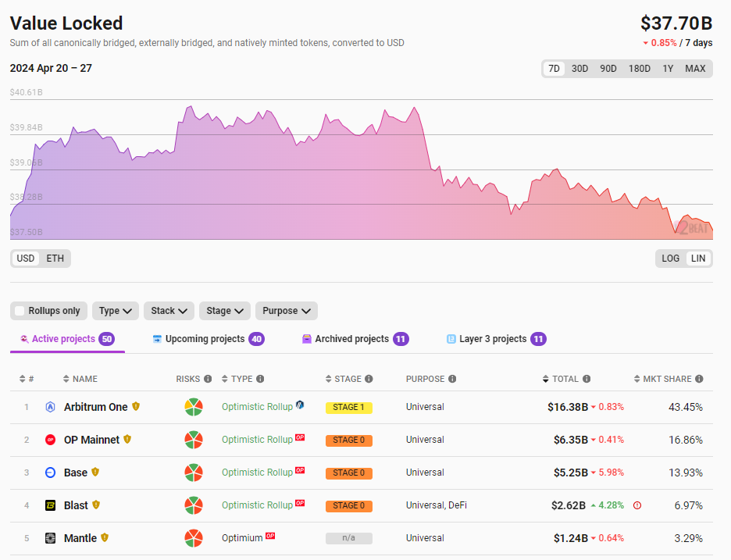Switch value display to ETH
The height and width of the screenshot is (560, 731).
(55, 259)
